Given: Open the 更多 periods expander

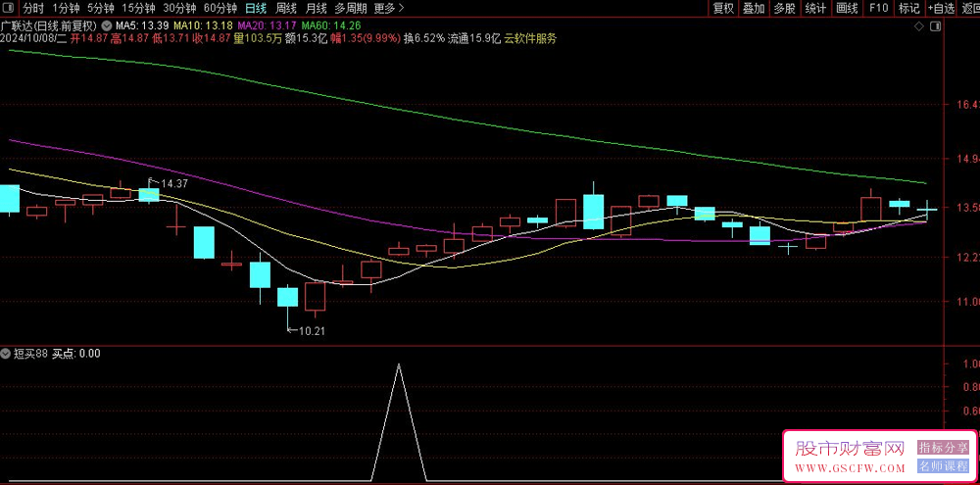Looking at the screenshot, I should (x=389, y=8).
